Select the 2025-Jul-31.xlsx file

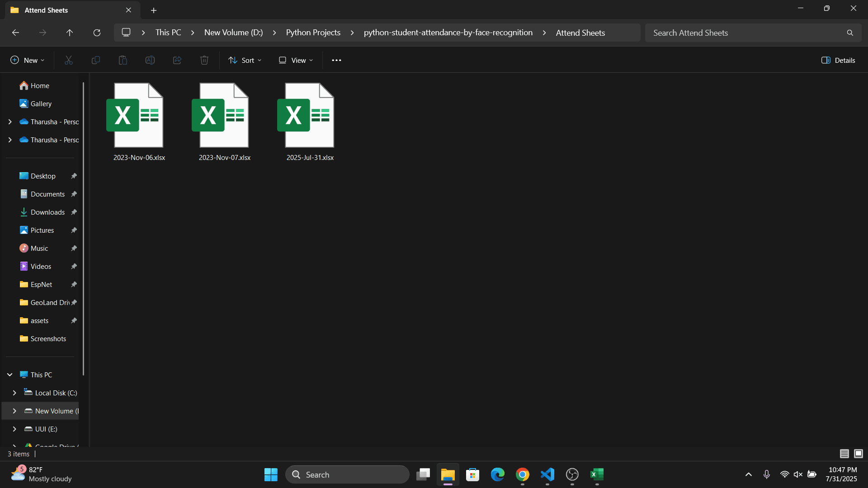pos(310,122)
